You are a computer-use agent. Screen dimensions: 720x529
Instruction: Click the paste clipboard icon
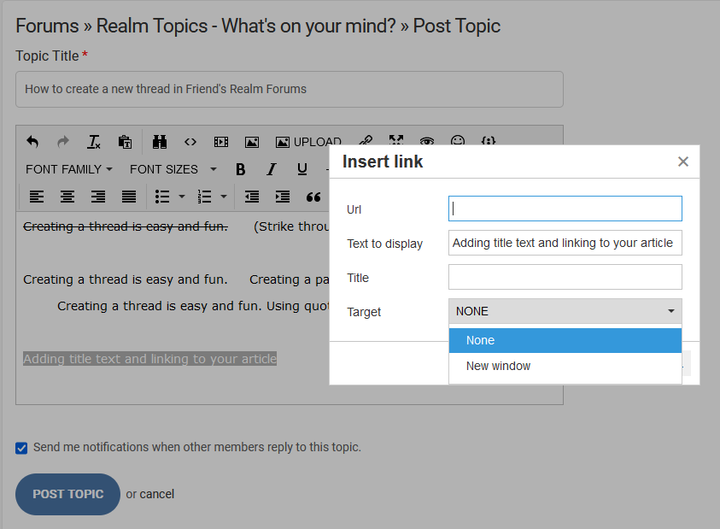click(x=125, y=142)
